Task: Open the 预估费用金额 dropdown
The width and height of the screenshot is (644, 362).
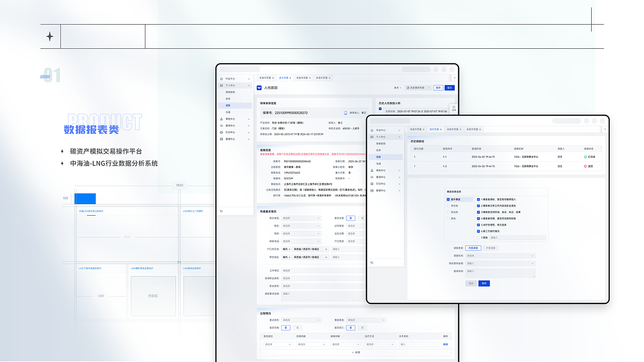Action: pyautogui.click(x=500, y=263)
